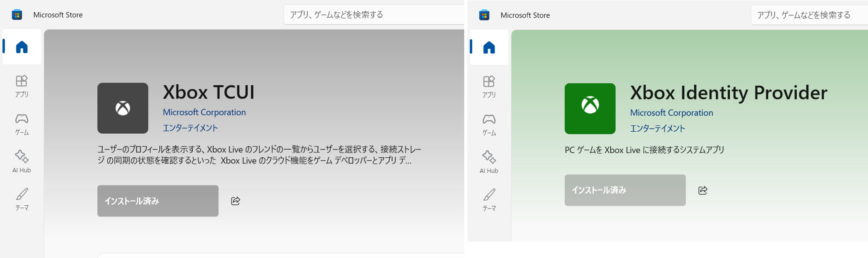Open テーマ in the Xbox TCUI window sidebar
This screenshot has height=258, width=868.
22,199
